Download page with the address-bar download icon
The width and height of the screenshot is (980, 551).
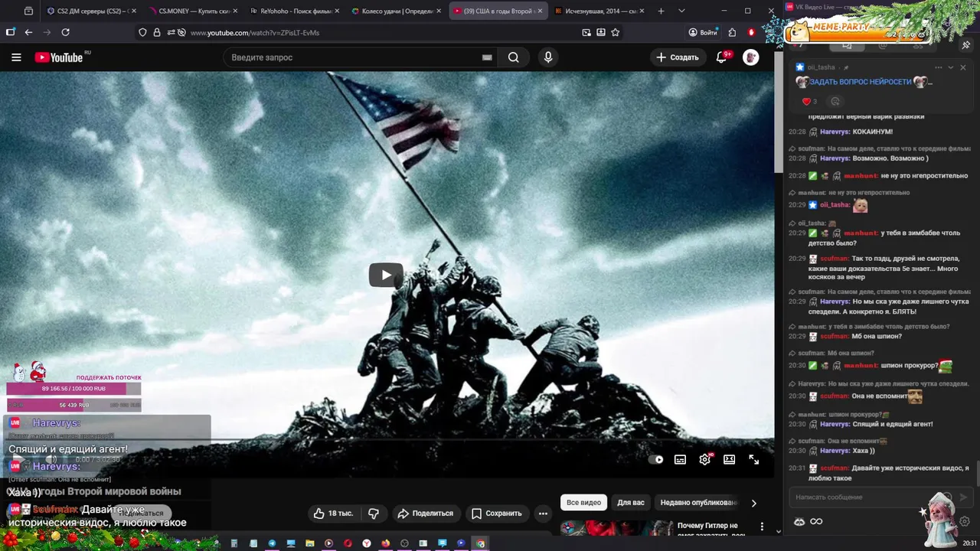click(600, 32)
